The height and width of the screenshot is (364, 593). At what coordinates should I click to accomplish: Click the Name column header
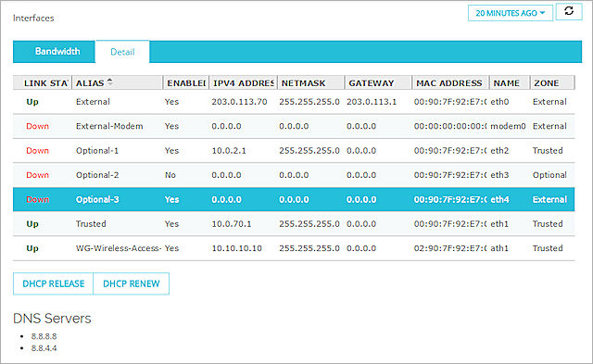pyautogui.click(x=510, y=82)
